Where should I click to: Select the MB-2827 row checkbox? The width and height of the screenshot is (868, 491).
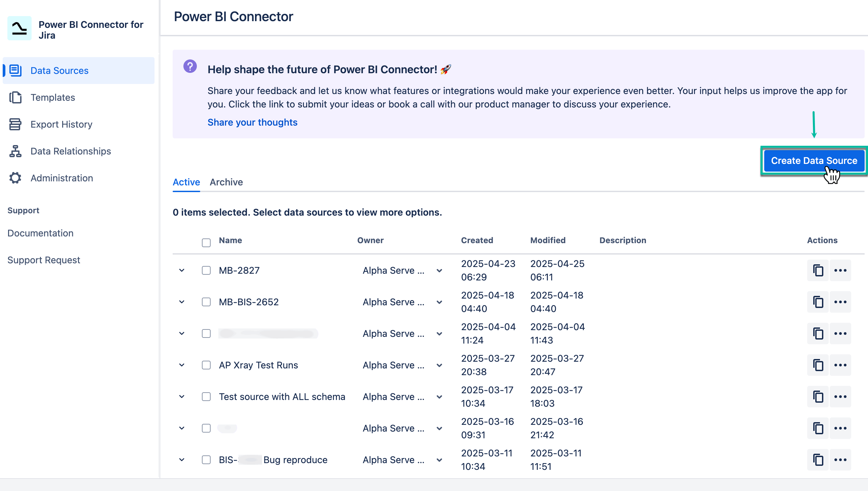pyautogui.click(x=206, y=270)
